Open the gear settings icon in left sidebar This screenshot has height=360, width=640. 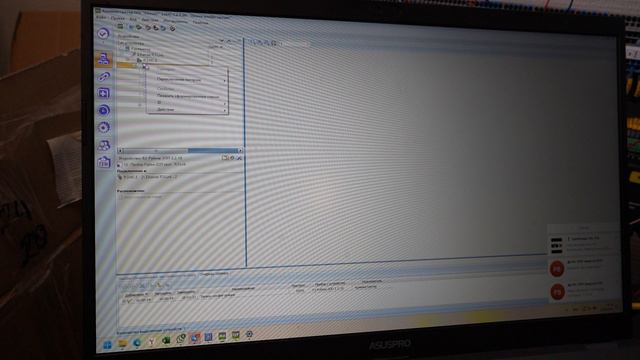(x=104, y=128)
